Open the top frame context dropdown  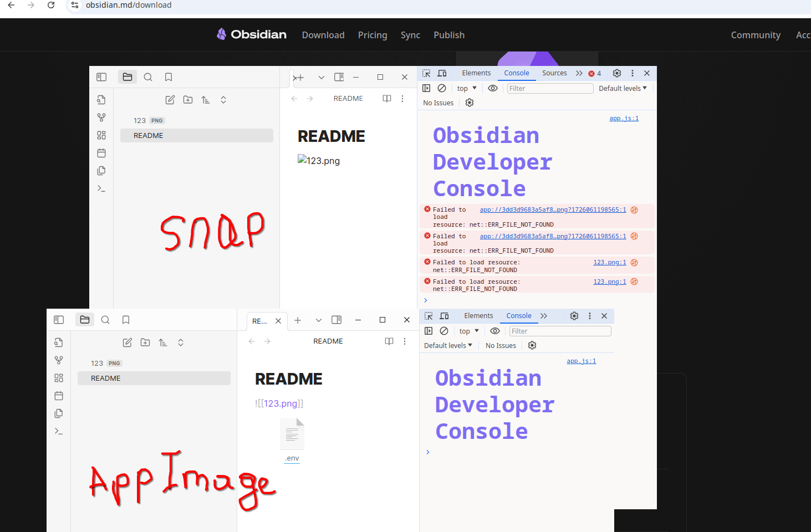(466, 88)
